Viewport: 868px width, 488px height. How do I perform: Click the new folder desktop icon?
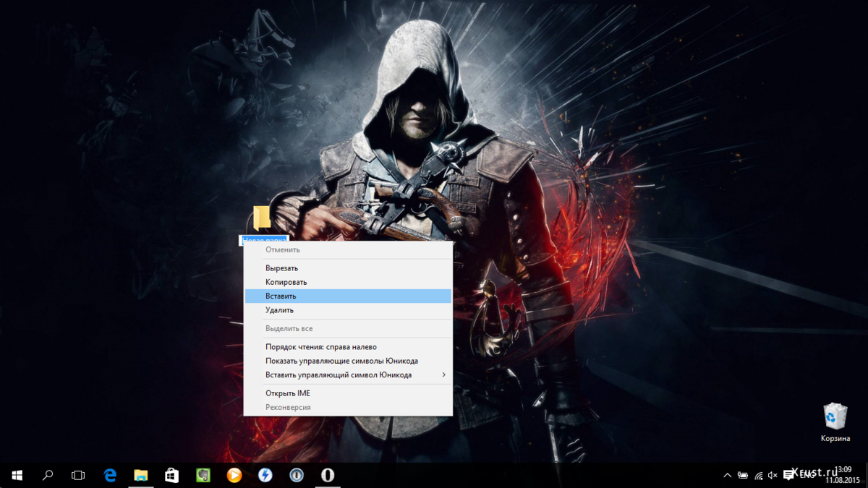[x=262, y=217]
